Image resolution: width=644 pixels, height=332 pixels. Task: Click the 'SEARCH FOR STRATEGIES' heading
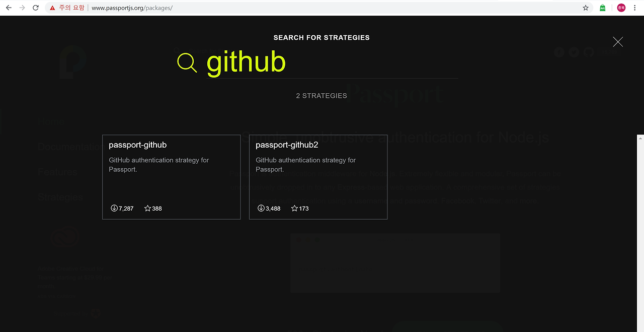[x=321, y=38]
